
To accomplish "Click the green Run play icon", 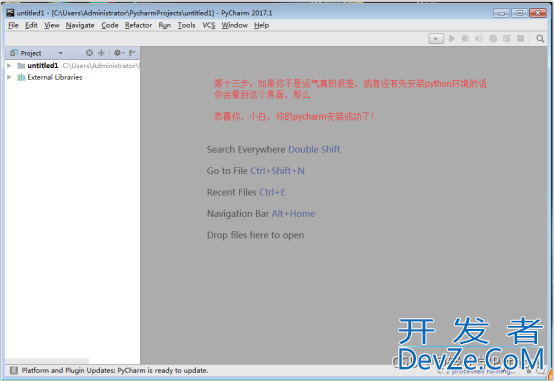I will click(452, 39).
